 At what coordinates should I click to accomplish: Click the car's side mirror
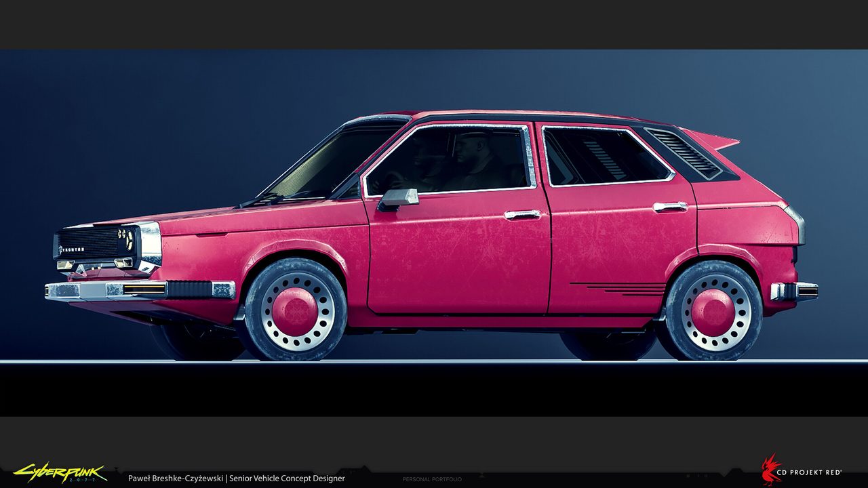click(399, 197)
